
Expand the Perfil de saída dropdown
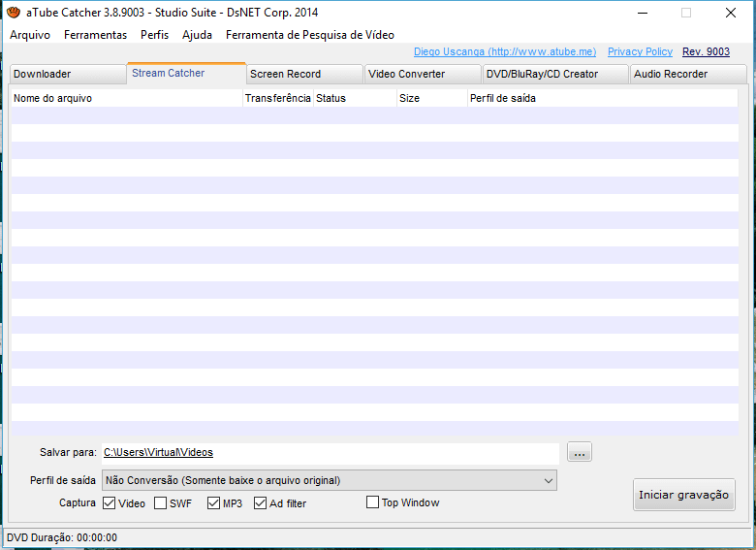[549, 480]
